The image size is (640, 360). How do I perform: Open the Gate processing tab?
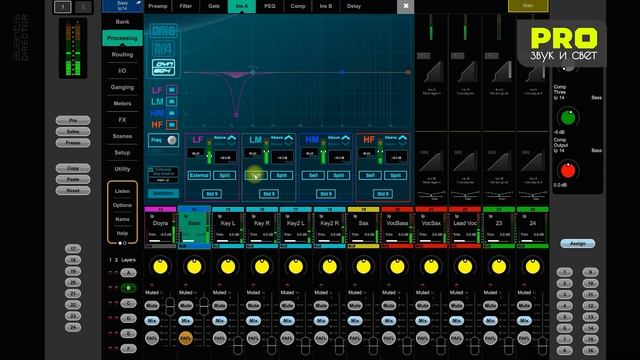[x=214, y=6]
